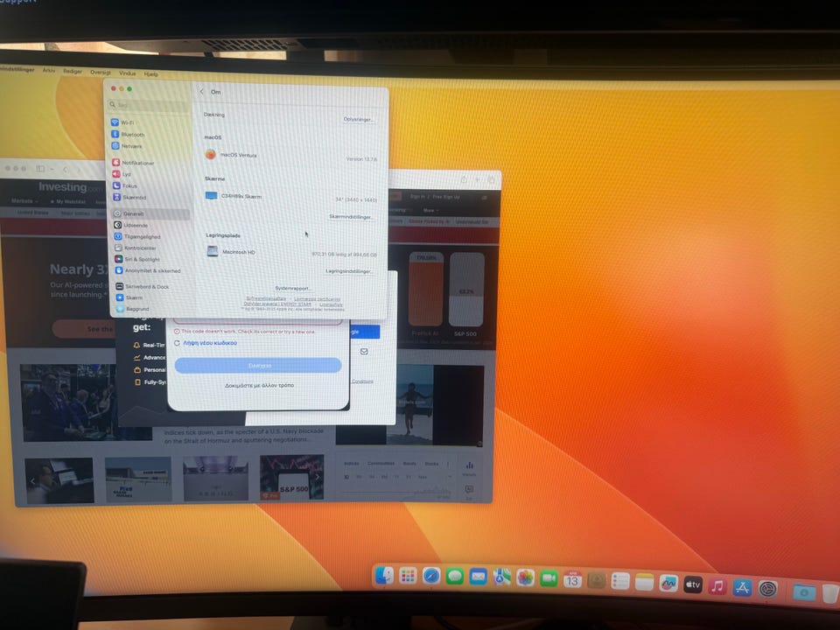The width and height of the screenshot is (840, 630).
Task: Open Photos from the Dock
Action: 526,578
